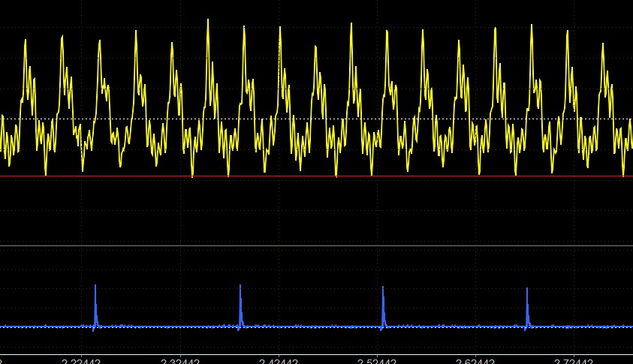Image resolution: width=633 pixels, height=364 pixels.
Task: Click the blue spike between 2.32442 and 2.42442
Action: pyautogui.click(x=240, y=306)
